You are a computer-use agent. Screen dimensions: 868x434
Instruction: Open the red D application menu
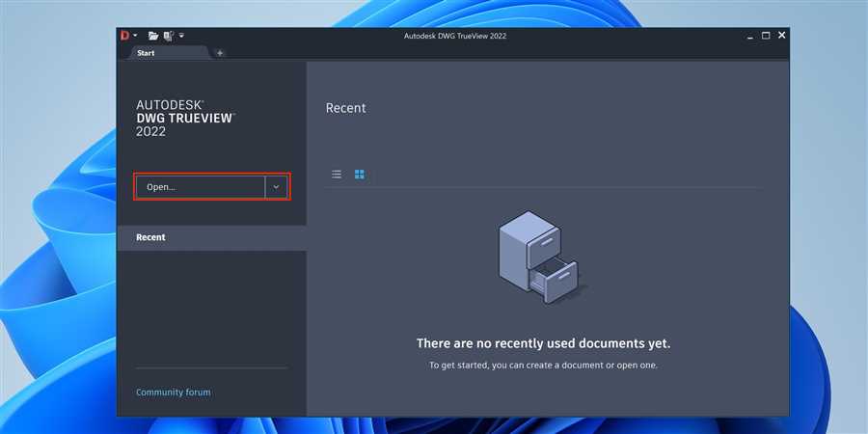(x=128, y=36)
